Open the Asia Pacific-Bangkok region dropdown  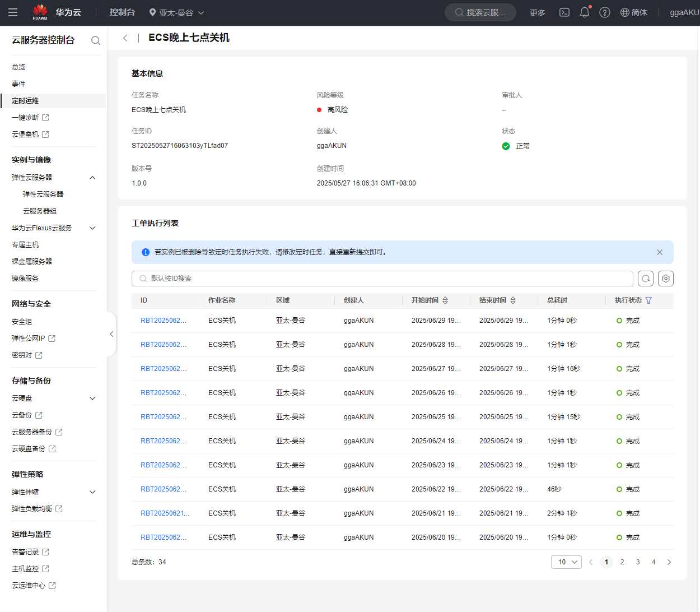[176, 12]
